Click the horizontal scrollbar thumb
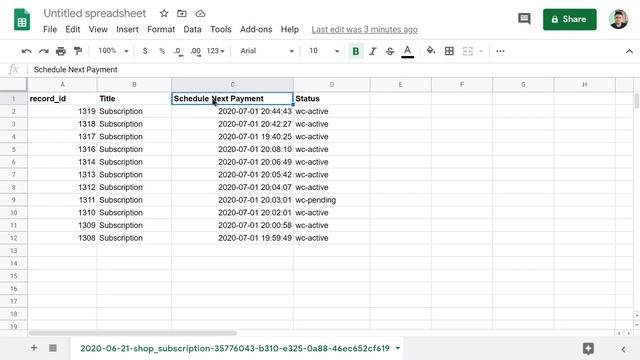640x360 pixels. (133, 333)
